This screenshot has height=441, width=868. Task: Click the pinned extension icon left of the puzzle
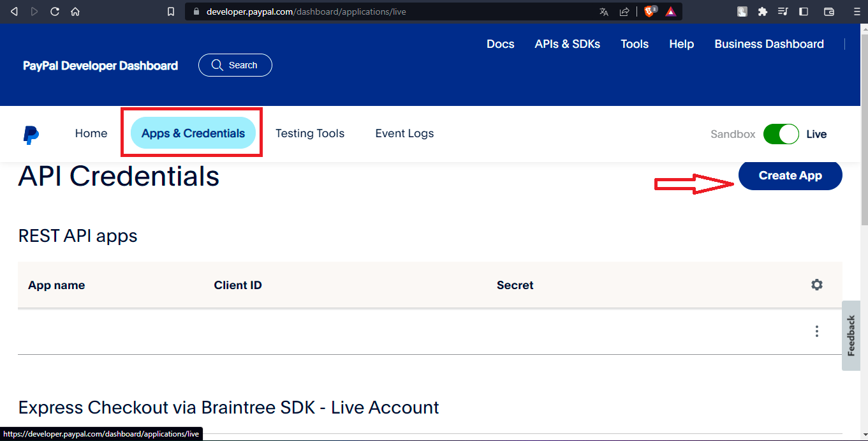(742, 11)
